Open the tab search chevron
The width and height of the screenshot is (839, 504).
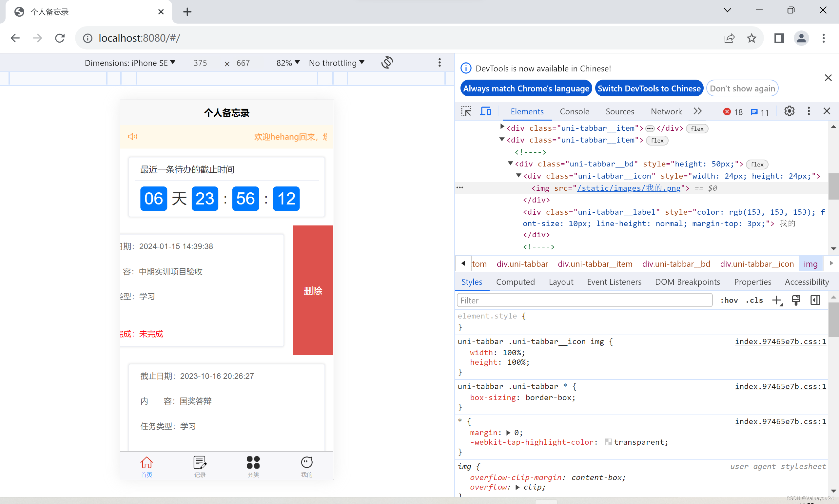[x=728, y=10]
